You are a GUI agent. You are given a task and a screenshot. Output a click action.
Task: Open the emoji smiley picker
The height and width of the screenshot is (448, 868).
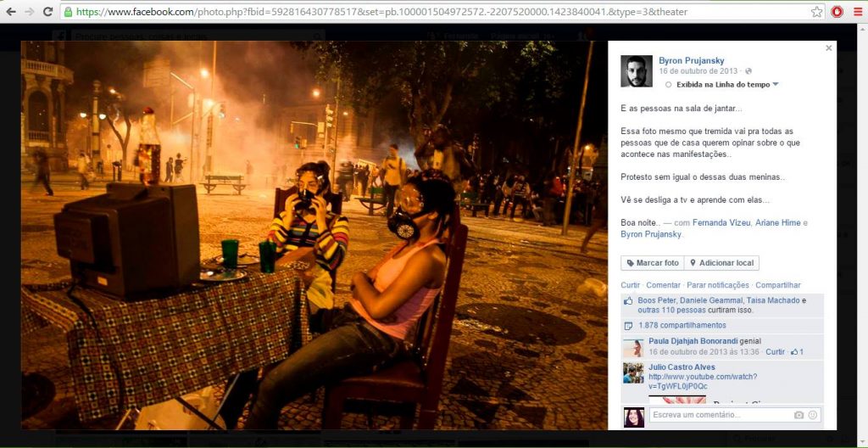coord(813,415)
